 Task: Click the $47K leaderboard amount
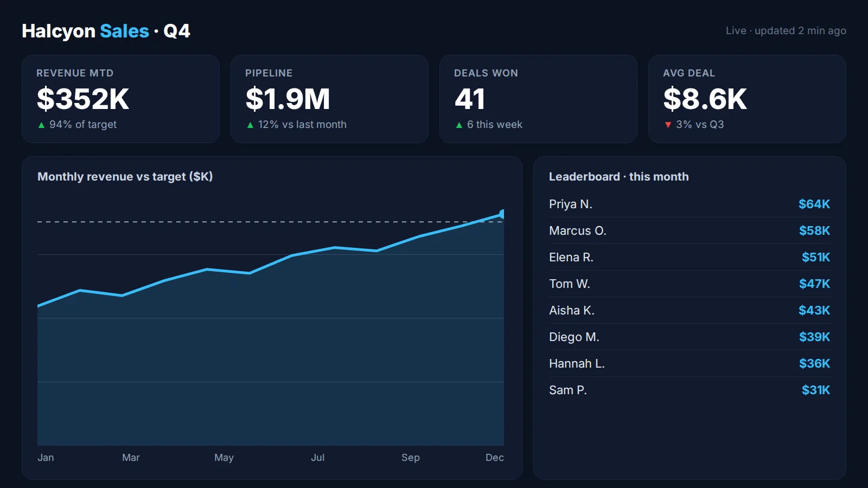(814, 284)
